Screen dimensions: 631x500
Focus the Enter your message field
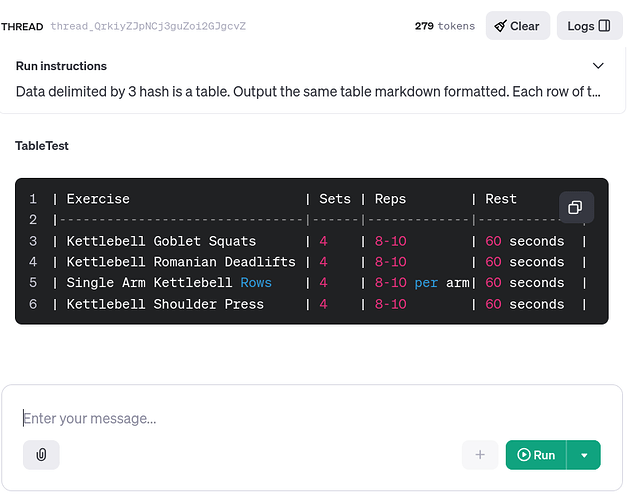[x=310, y=419]
